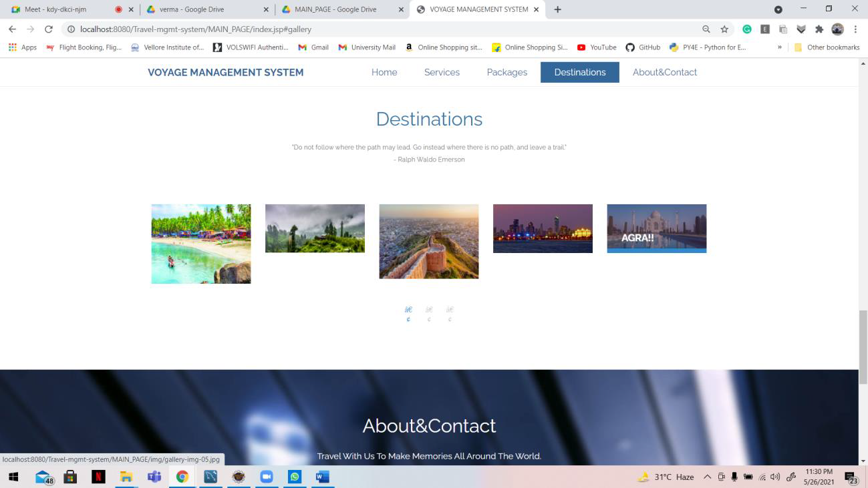Bookmark this page with star icon
The width and height of the screenshot is (868, 488).
click(x=724, y=29)
